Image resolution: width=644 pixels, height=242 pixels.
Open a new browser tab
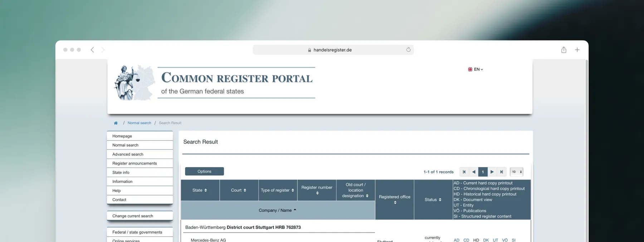coord(577,50)
